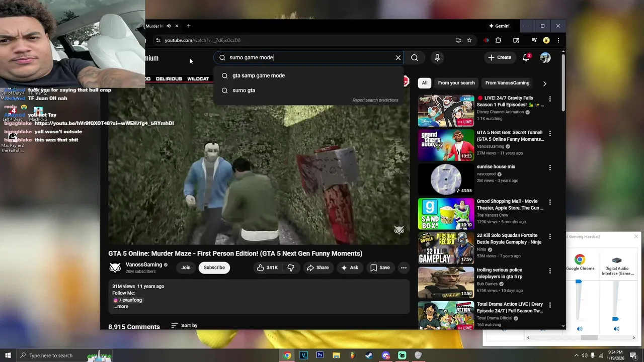Select the All filter chip
Screen dimensions: 644x362
425,83
